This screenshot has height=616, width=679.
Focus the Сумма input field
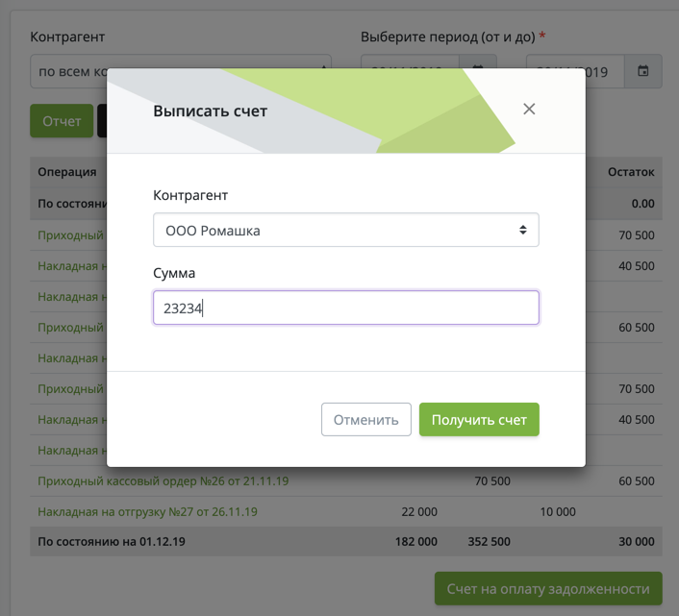(x=345, y=308)
